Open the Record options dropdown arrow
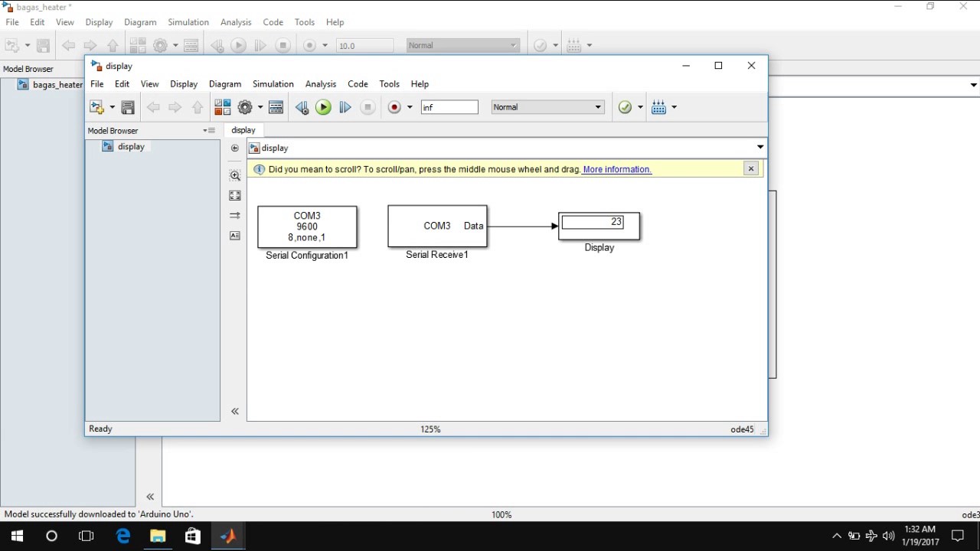This screenshot has width=980, height=551. pyautogui.click(x=410, y=107)
